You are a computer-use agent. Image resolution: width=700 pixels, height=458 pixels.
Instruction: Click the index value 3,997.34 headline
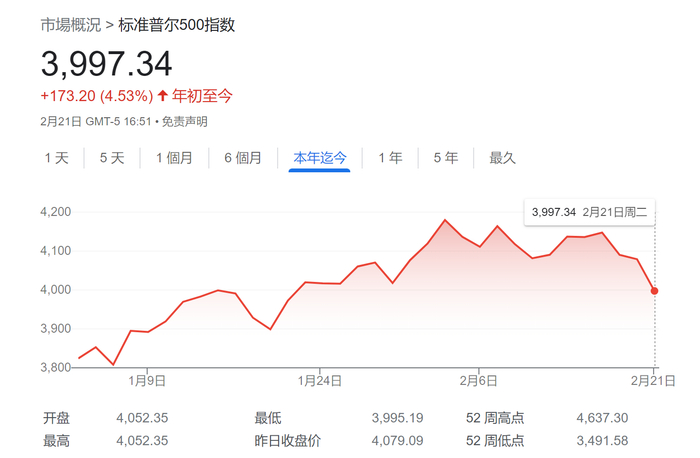click(106, 64)
